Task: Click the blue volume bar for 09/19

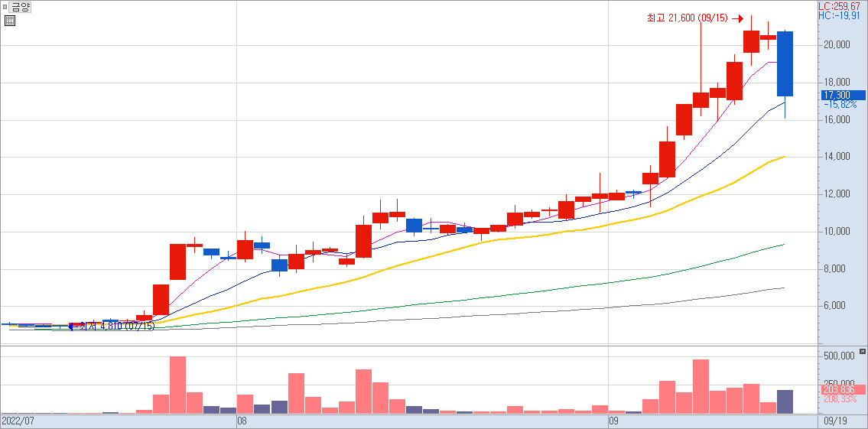Action: pyautogui.click(x=785, y=402)
